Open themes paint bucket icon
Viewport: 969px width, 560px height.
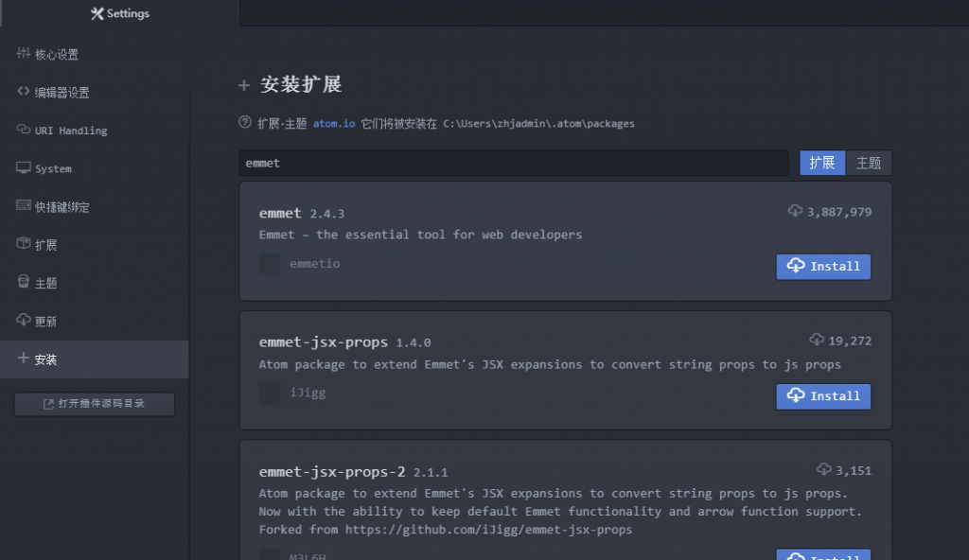click(x=24, y=282)
